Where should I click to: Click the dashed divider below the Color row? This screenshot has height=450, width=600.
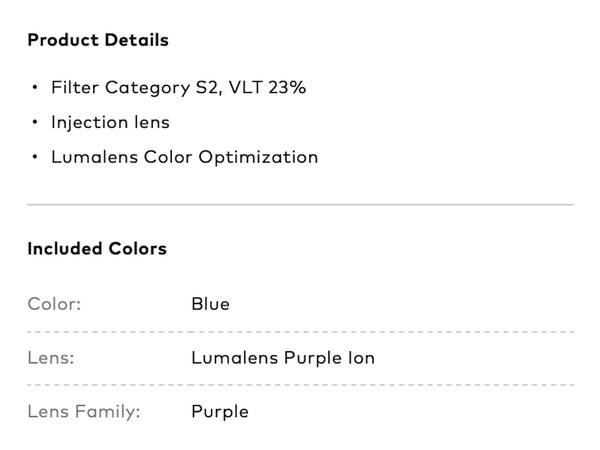coord(300,331)
